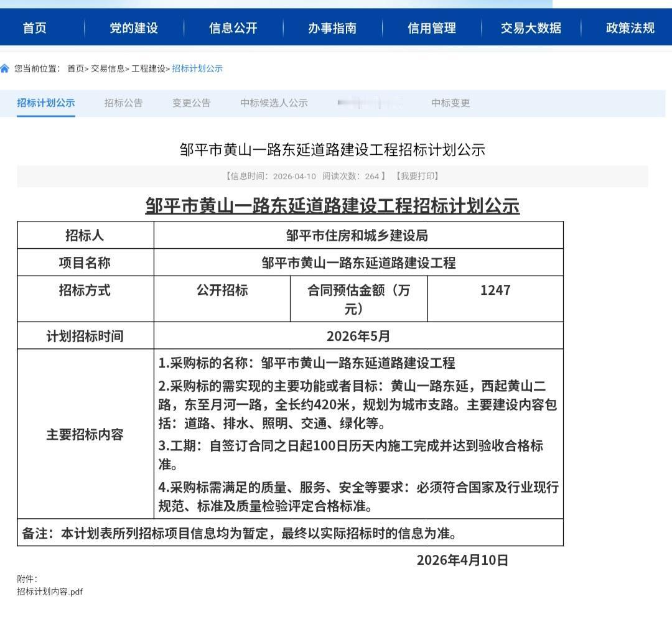Open the 招标计划内容.pdf attachment
672x622 pixels.
50,592
